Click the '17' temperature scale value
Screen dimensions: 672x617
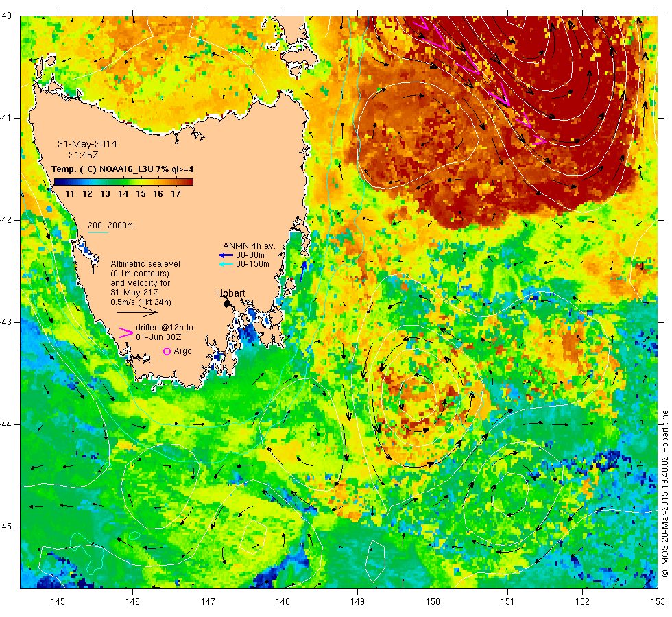tap(176, 193)
